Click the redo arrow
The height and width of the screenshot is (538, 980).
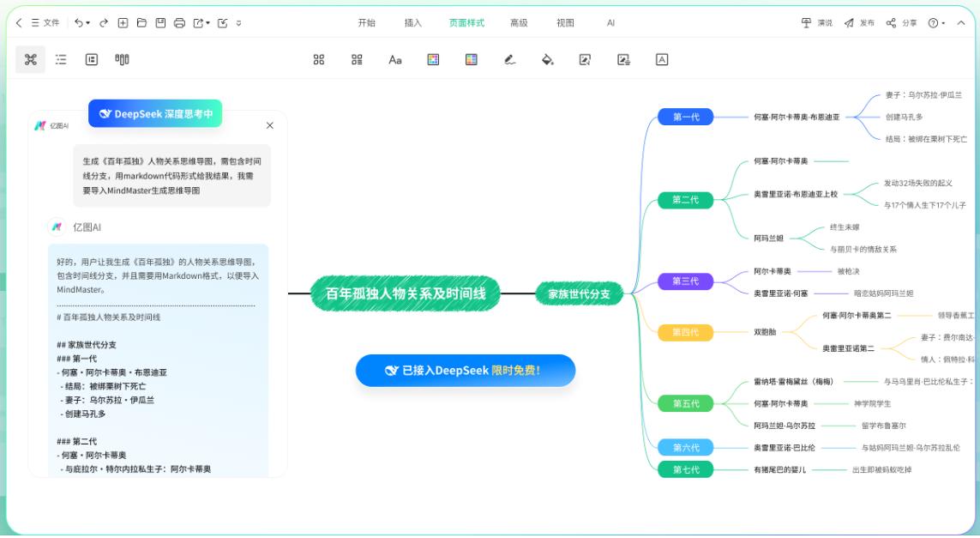pos(104,23)
